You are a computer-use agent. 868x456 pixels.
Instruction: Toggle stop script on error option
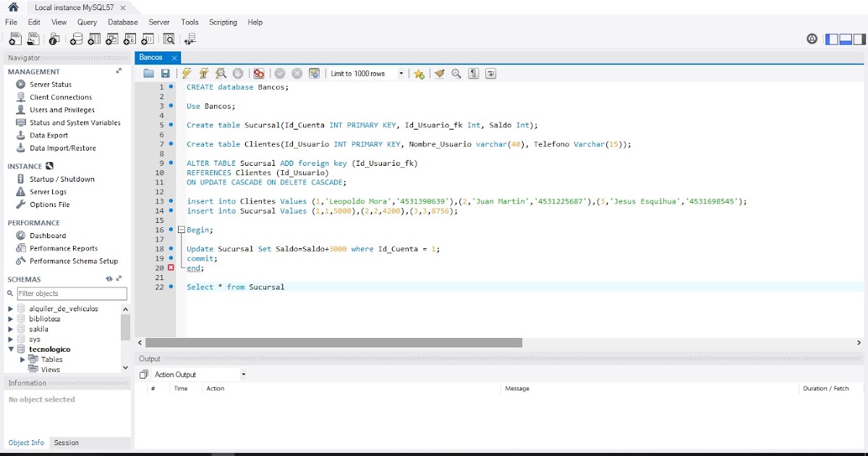pos(259,73)
